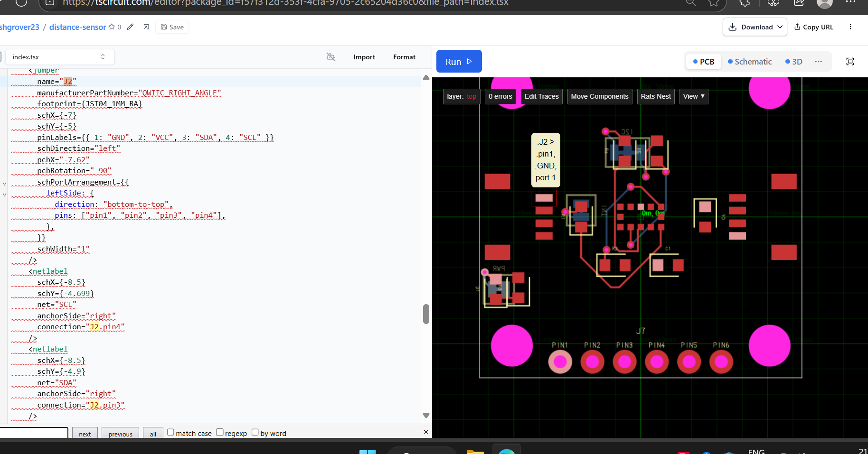
Task: Expand the Download dropdown
Action: point(755,27)
